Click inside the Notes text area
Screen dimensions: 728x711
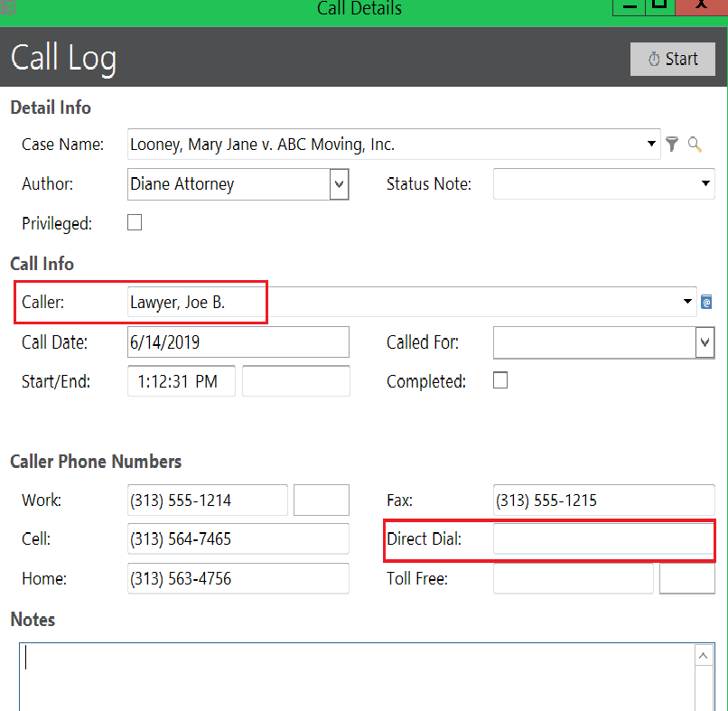(357, 677)
